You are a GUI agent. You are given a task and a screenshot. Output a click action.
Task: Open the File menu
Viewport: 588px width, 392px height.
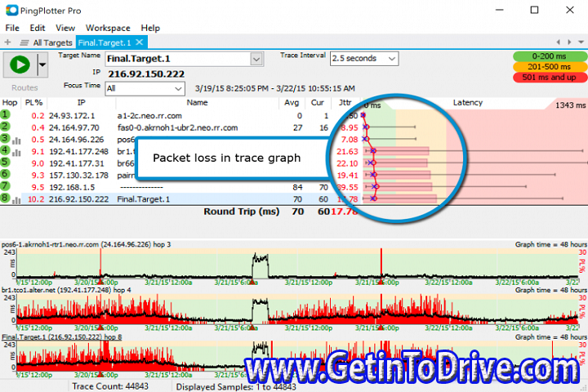12,28
